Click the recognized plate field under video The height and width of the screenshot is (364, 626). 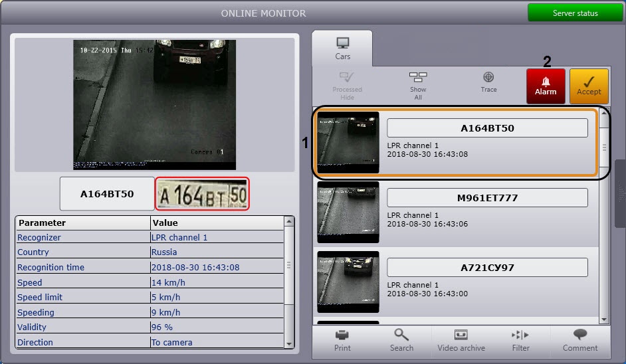pyautogui.click(x=107, y=194)
